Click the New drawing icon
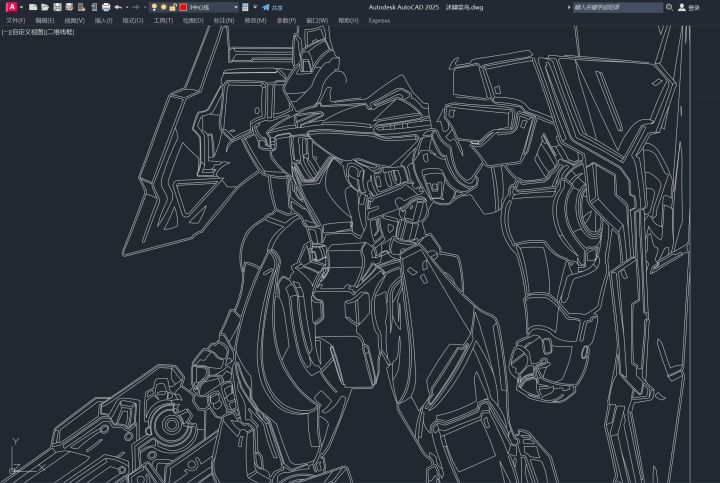 33,7
